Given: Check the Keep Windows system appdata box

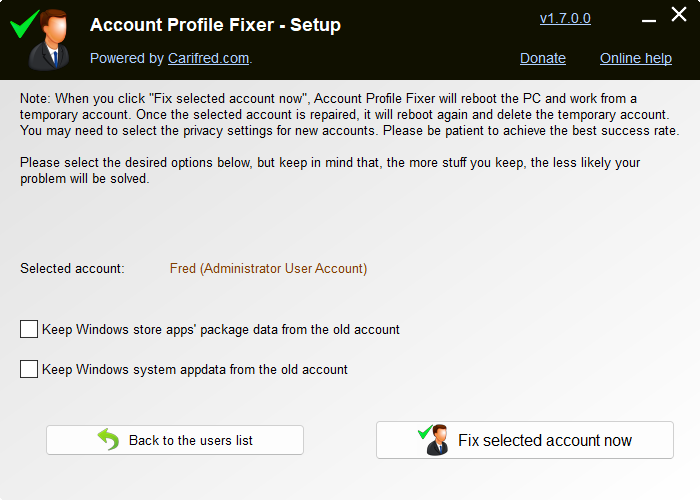Looking at the screenshot, I should (29, 369).
